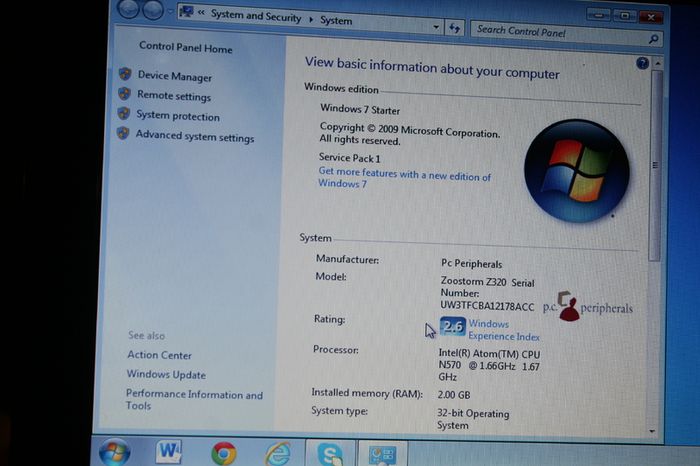The height and width of the screenshot is (466, 700).
Task: Switch to Skype on taskbar
Action: (x=330, y=454)
